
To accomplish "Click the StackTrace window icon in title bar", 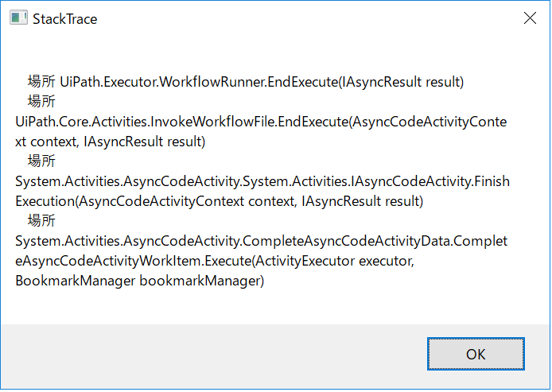I will [x=18, y=18].
